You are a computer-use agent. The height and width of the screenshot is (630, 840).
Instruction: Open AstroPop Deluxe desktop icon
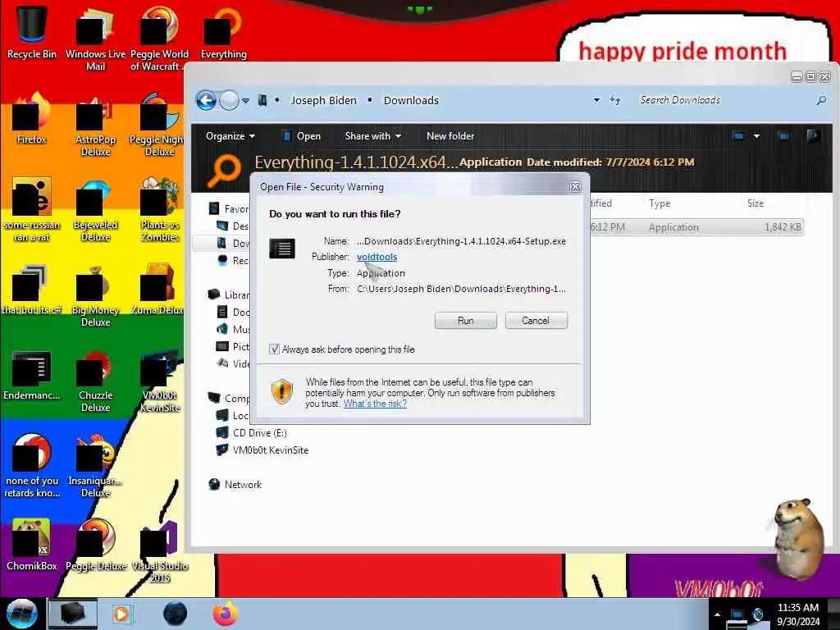coord(95,125)
